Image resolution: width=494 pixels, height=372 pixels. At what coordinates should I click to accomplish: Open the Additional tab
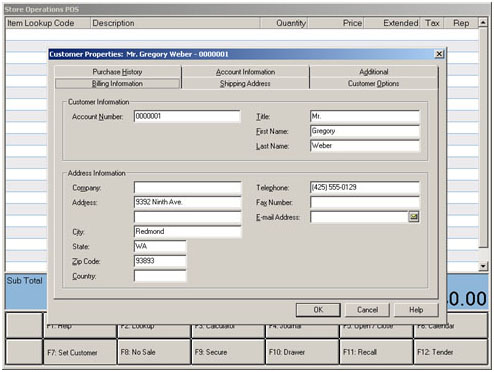pos(374,72)
